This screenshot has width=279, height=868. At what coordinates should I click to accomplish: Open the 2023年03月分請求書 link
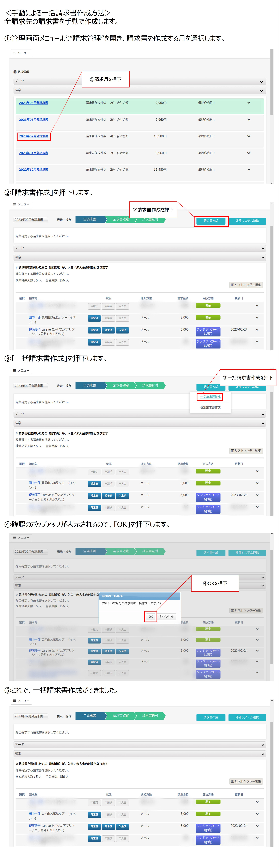pyautogui.click(x=33, y=120)
